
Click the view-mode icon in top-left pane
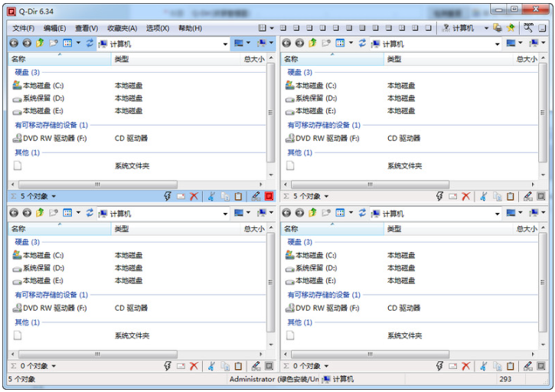click(67, 43)
